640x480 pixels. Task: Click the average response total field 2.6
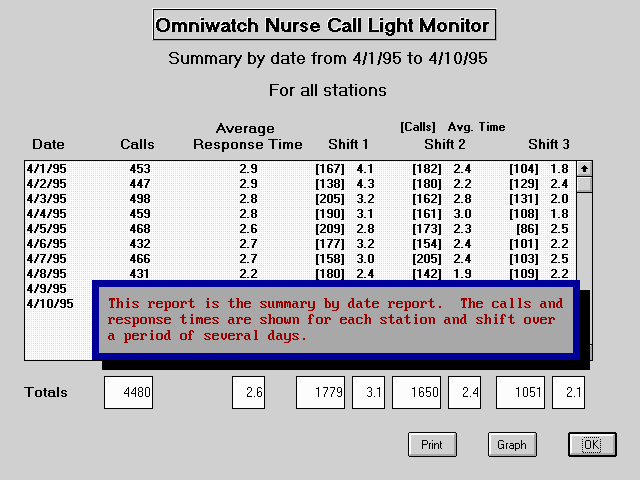248,393
